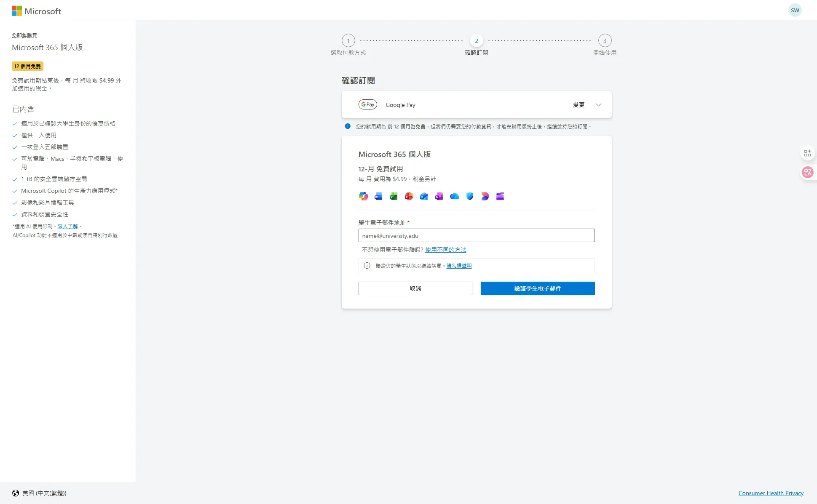Screen dimensions: 817x504
Task: Click the Copilot app icon
Action: pyautogui.click(x=363, y=196)
